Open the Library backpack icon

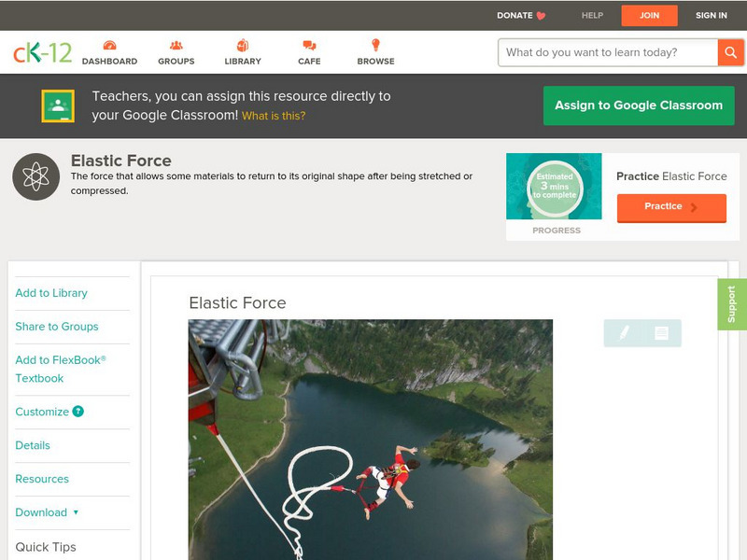coord(243,45)
